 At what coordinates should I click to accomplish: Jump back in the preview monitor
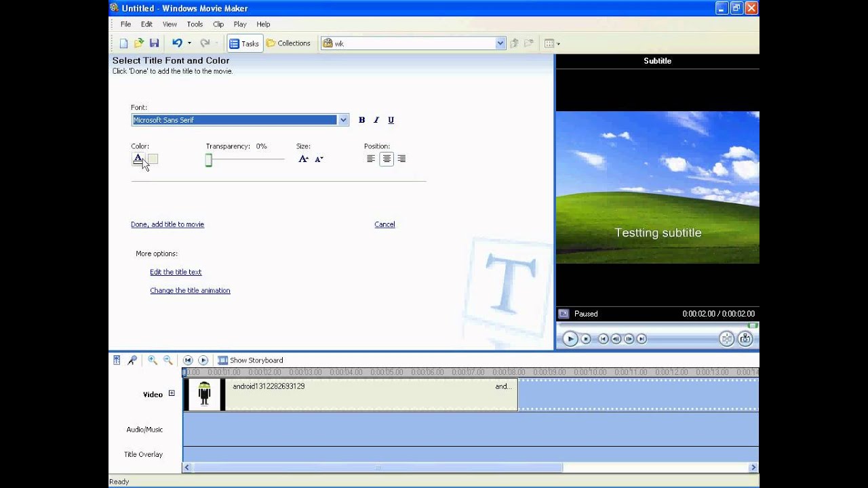(x=603, y=339)
